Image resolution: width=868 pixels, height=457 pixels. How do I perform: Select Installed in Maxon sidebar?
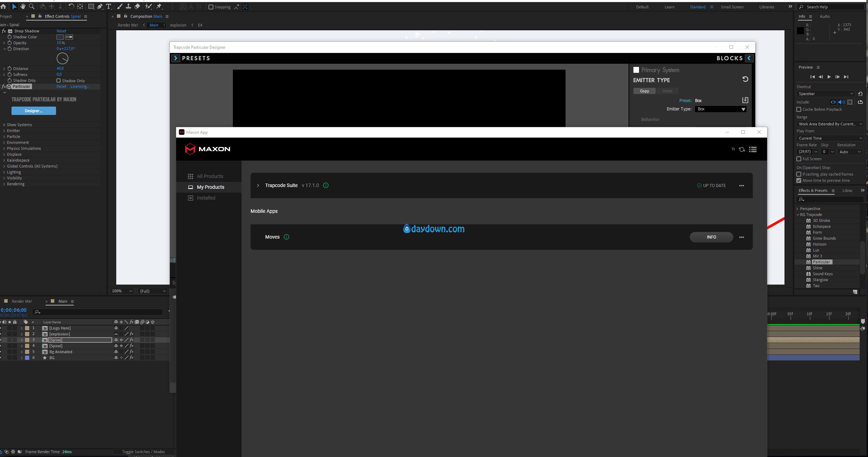tap(206, 198)
